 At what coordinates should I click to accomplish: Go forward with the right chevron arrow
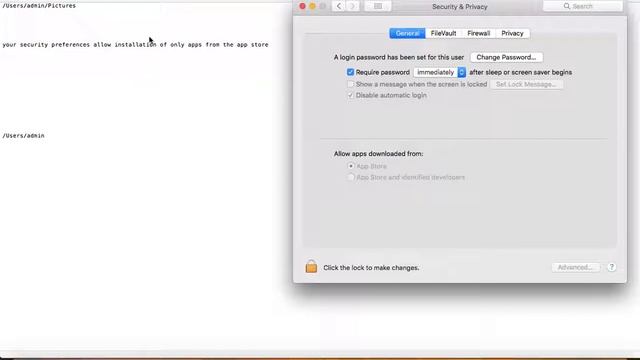(x=353, y=6)
